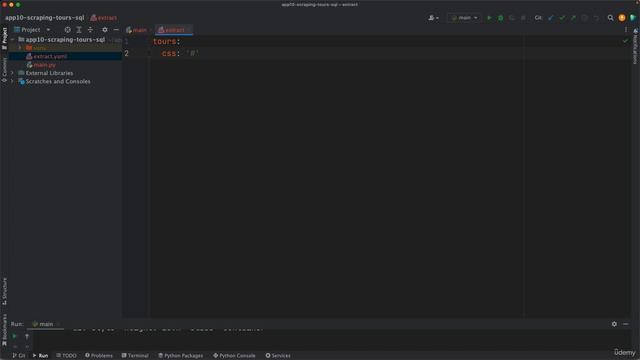Screen dimensions: 640x360
Task: Toggle the Bookmarks tool window stripe button
Action: (4, 330)
